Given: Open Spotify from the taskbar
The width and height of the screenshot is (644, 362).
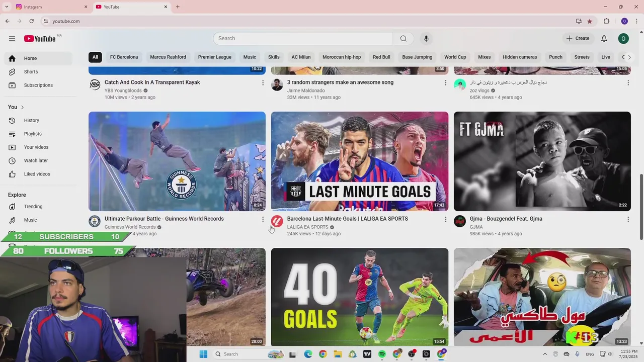Looking at the screenshot, I should point(382,354).
